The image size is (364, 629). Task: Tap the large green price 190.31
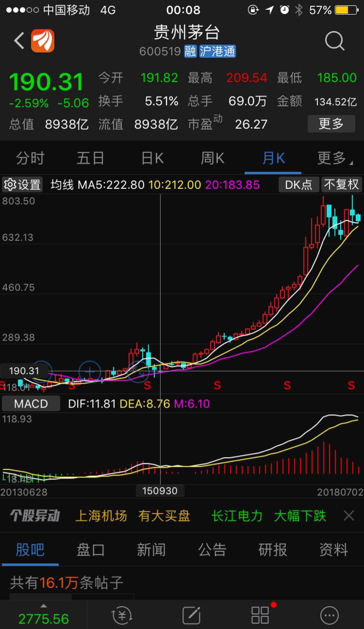coord(46,82)
